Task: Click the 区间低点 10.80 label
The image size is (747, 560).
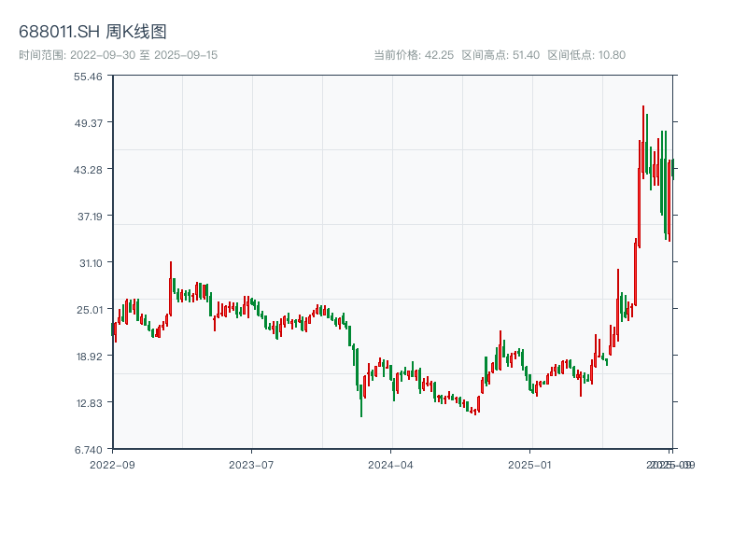Action: click(586, 55)
